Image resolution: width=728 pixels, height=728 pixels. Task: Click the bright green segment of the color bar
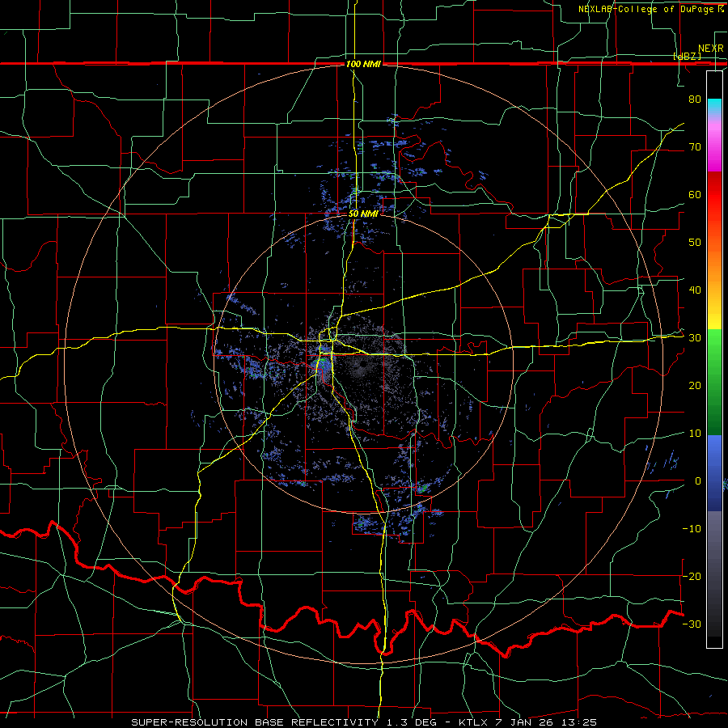coord(714,348)
